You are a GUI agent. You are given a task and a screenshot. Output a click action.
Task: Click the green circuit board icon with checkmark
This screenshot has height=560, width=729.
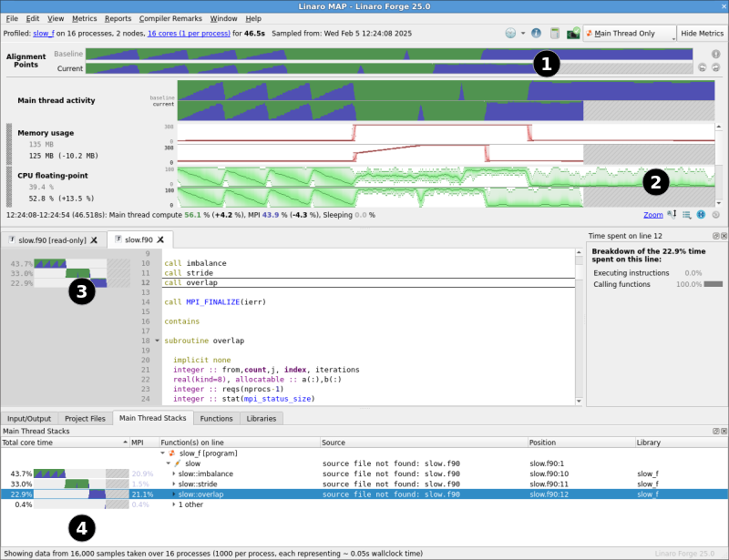[573, 34]
